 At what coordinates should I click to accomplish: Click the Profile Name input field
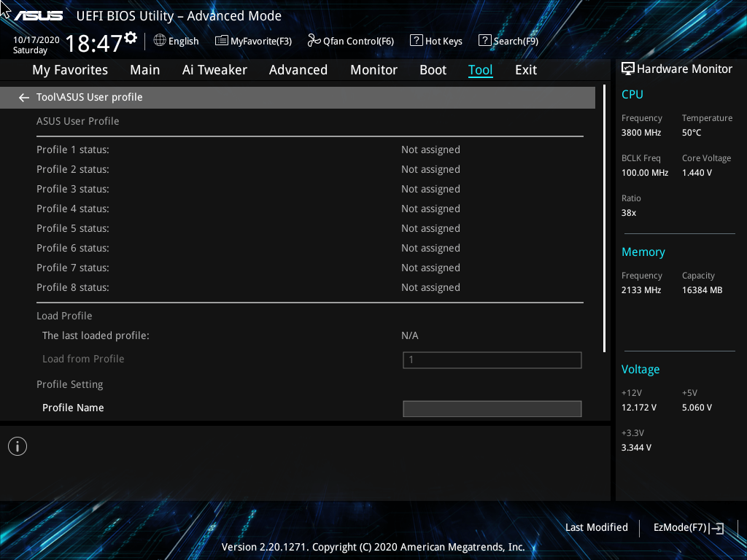(x=492, y=408)
